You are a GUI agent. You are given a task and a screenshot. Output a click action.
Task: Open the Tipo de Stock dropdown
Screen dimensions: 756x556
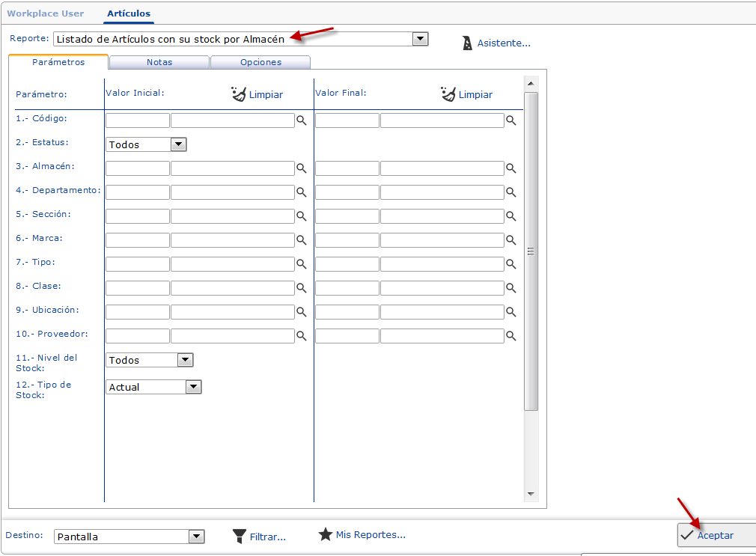[193, 387]
